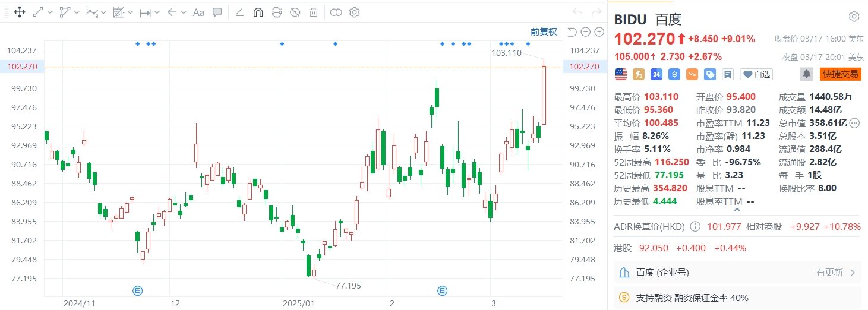Click the 103.110 high price chart label

507,53
